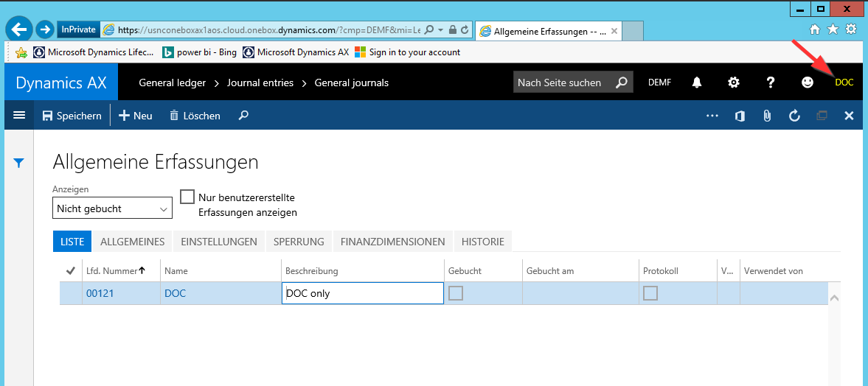Click the attachment paperclip icon
868x386 pixels.
(767, 116)
